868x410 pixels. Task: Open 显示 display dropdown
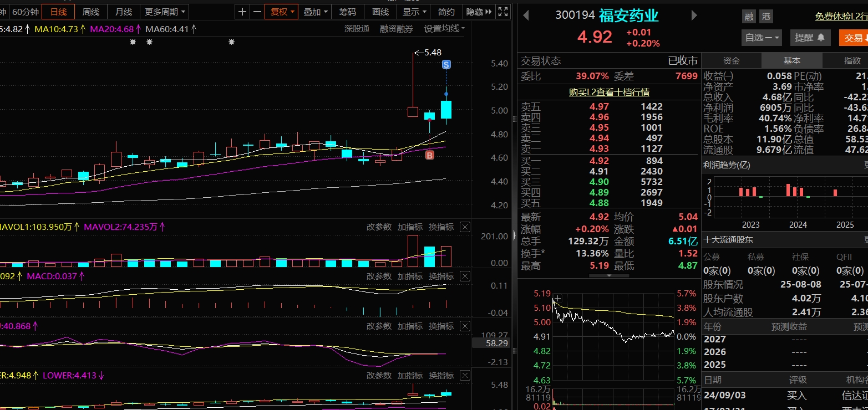[x=415, y=12]
